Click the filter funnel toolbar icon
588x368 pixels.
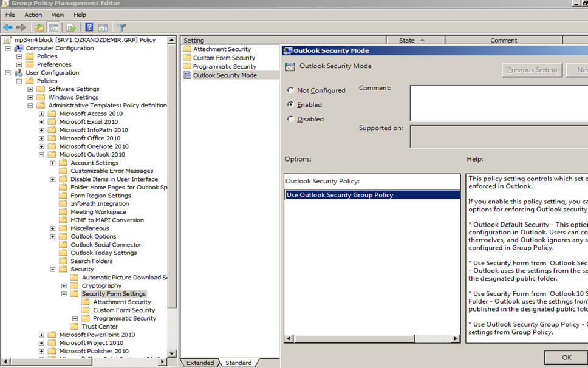tap(121, 27)
